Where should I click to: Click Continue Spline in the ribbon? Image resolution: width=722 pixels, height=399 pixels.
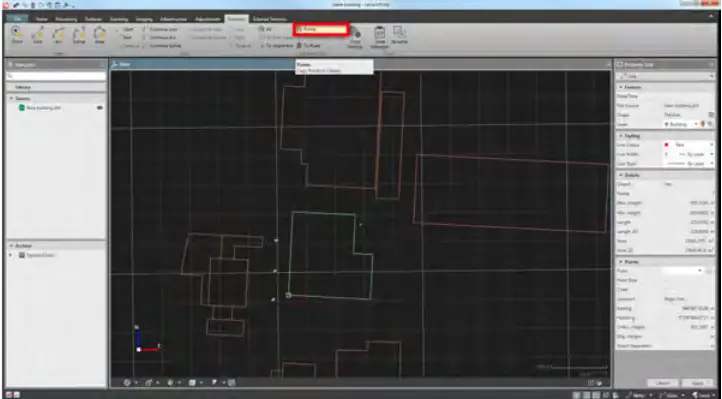[161, 46]
